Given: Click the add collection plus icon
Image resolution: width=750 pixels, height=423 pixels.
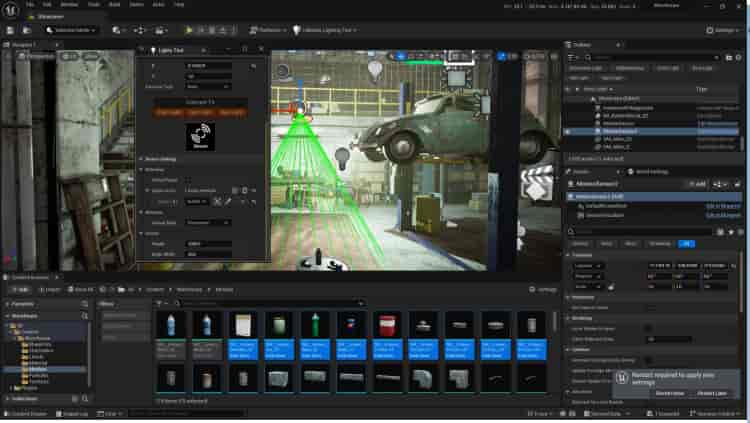Looking at the screenshot, I should coord(75,399).
